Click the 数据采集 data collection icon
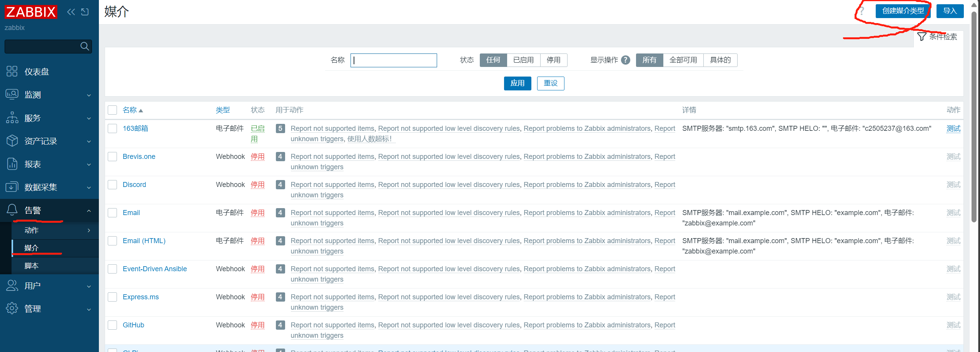 pos(12,187)
